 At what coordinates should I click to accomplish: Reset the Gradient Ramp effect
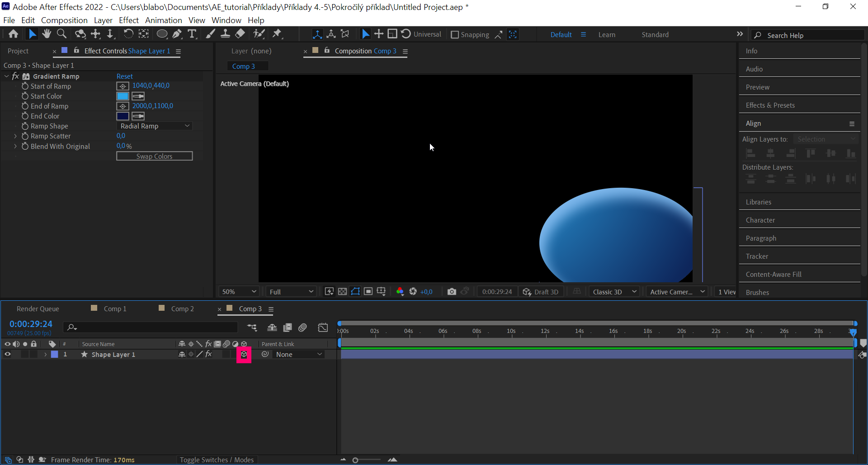[124, 76]
